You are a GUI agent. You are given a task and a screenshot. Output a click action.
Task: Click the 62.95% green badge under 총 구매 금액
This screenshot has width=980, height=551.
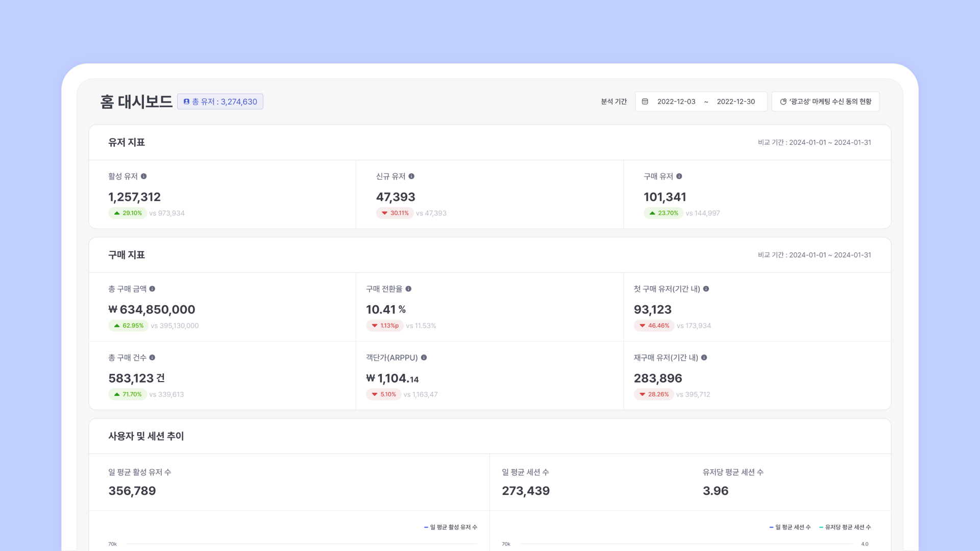click(x=128, y=325)
